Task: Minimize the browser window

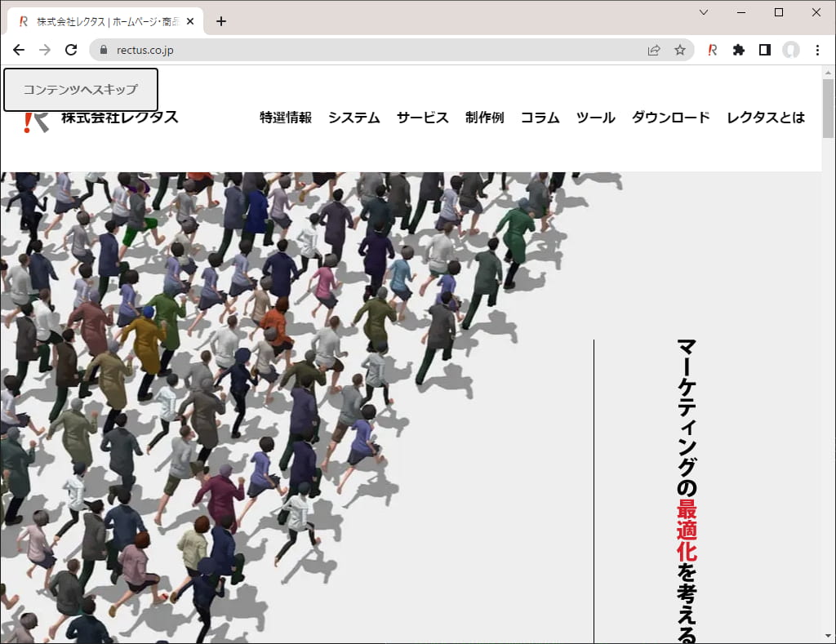Action: 741,12
